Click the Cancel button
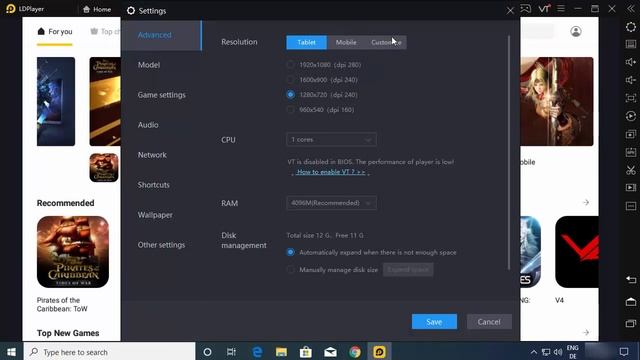 [489, 322]
